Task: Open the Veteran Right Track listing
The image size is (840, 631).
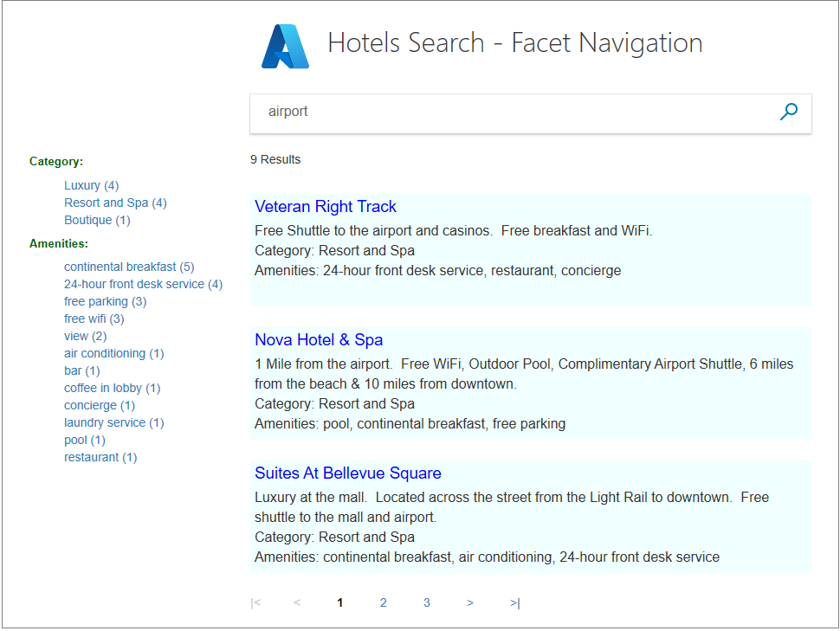Action: pos(326,206)
